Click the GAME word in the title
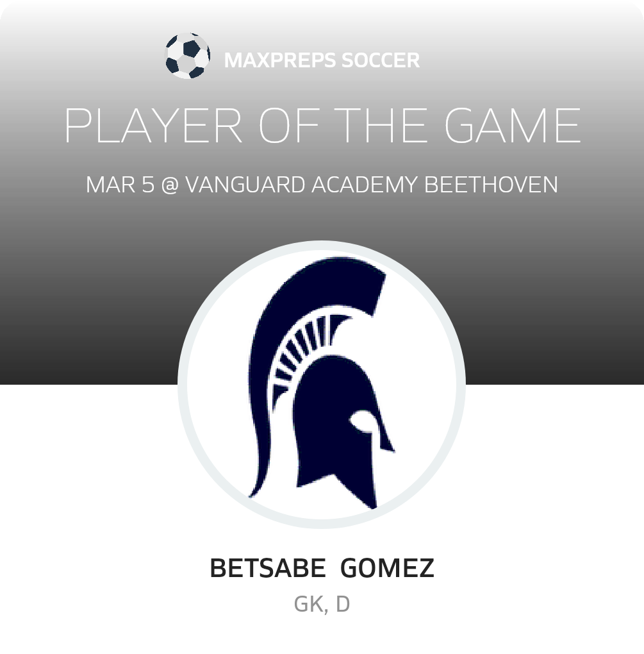The width and height of the screenshot is (644, 654). pos(513,126)
